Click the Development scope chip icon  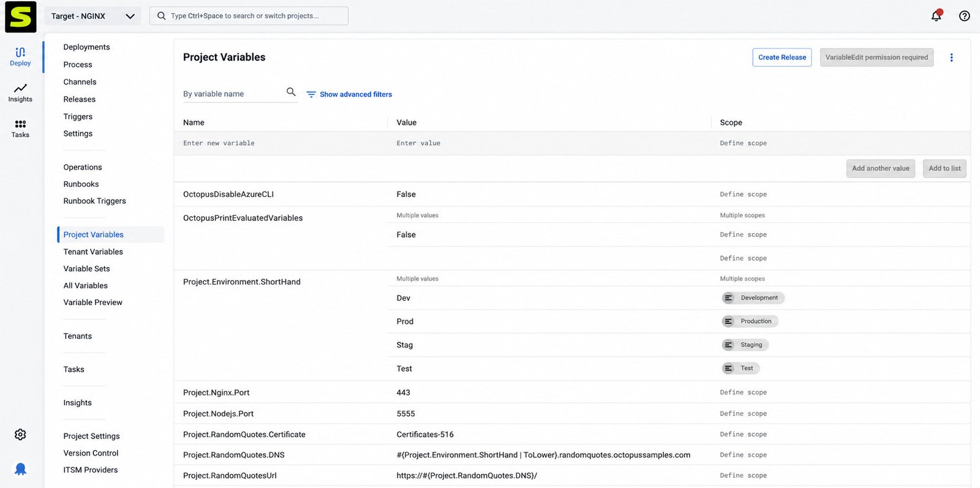728,298
